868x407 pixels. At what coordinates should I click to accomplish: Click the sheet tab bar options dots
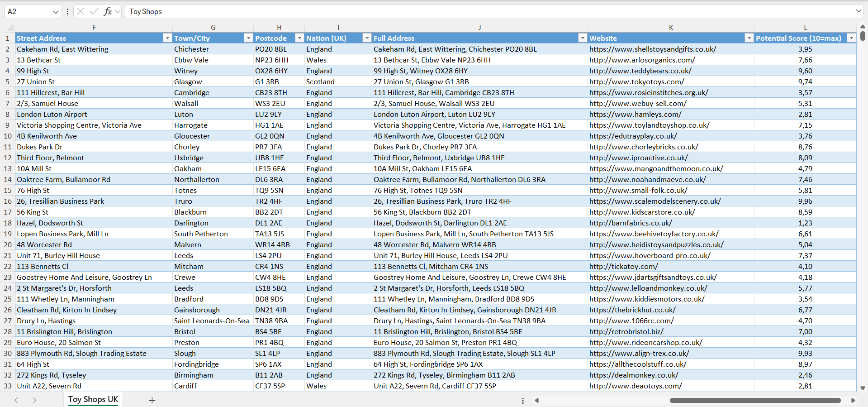(523, 401)
